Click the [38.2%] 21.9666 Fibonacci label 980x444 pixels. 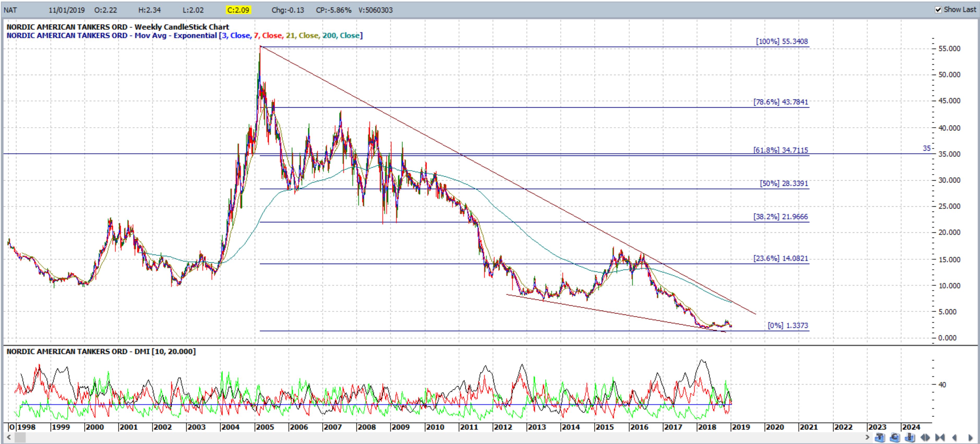coord(781,217)
